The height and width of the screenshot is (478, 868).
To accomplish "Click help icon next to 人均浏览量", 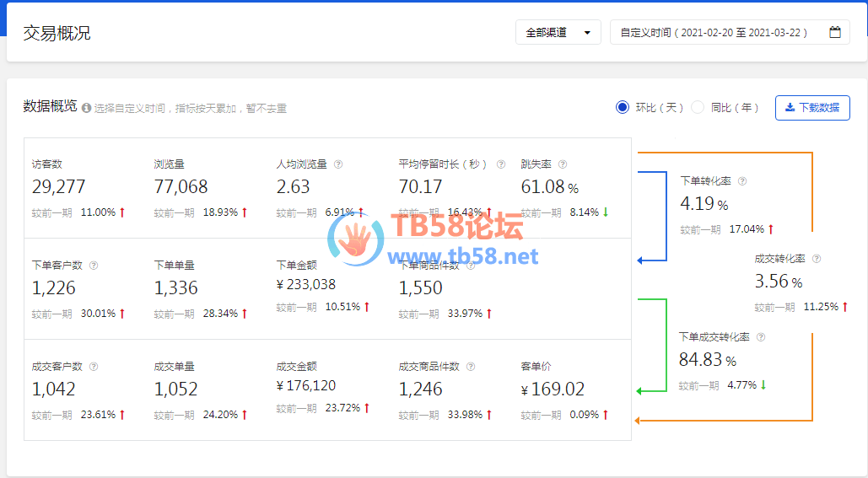I will point(338,164).
